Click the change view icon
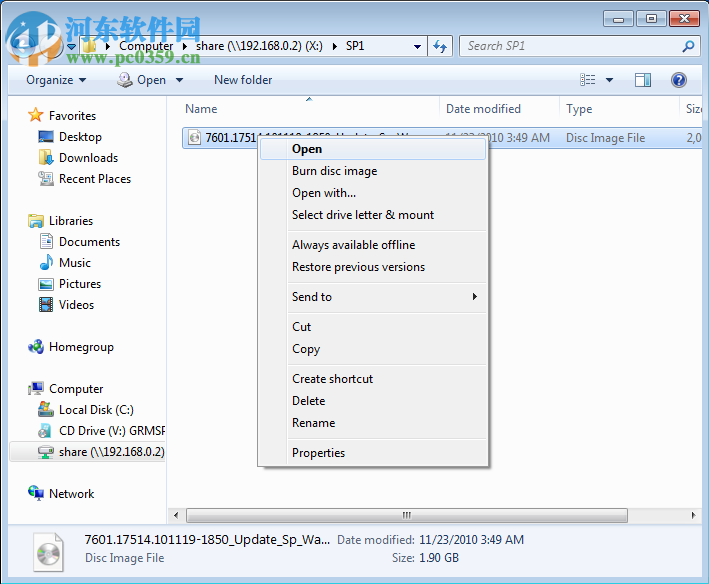Screen dimensions: 709x584 (x=587, y=80)
